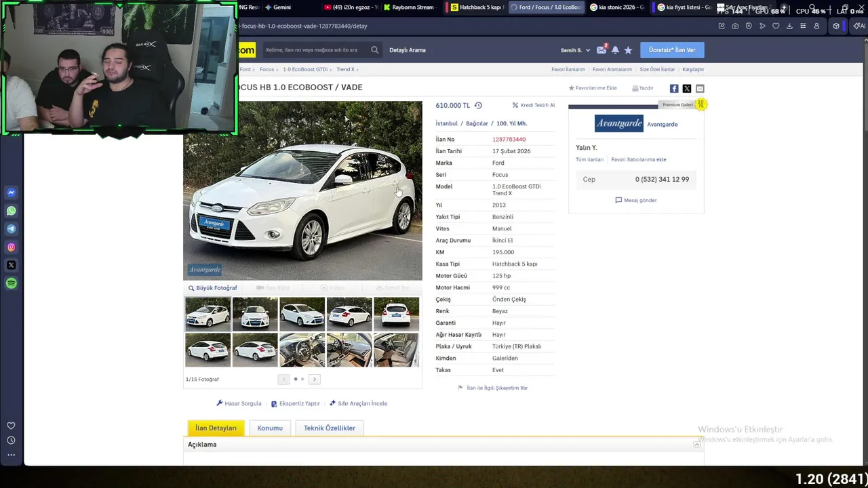868x488 pixels.
Task: Click Tüm ilanları seller link
Action: [x=589, y=160]
